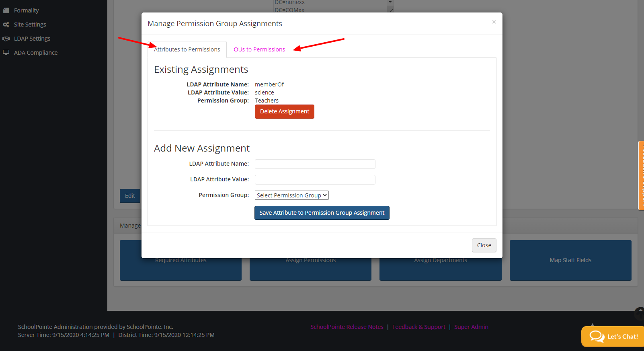Save Attribute to Permission Group Assignment
Image resolution: width=644 pixels, height=351 pixels.
[x=322, y=213]
